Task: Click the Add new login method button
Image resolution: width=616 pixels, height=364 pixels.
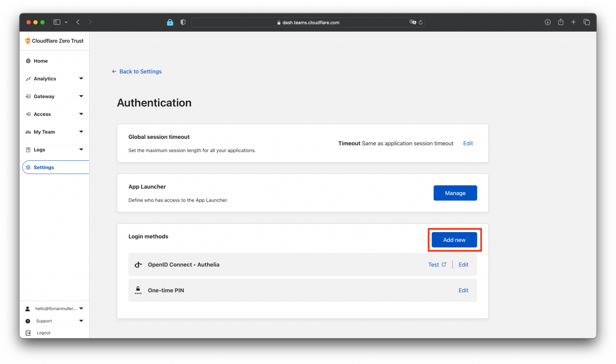Action: (454, 239)
